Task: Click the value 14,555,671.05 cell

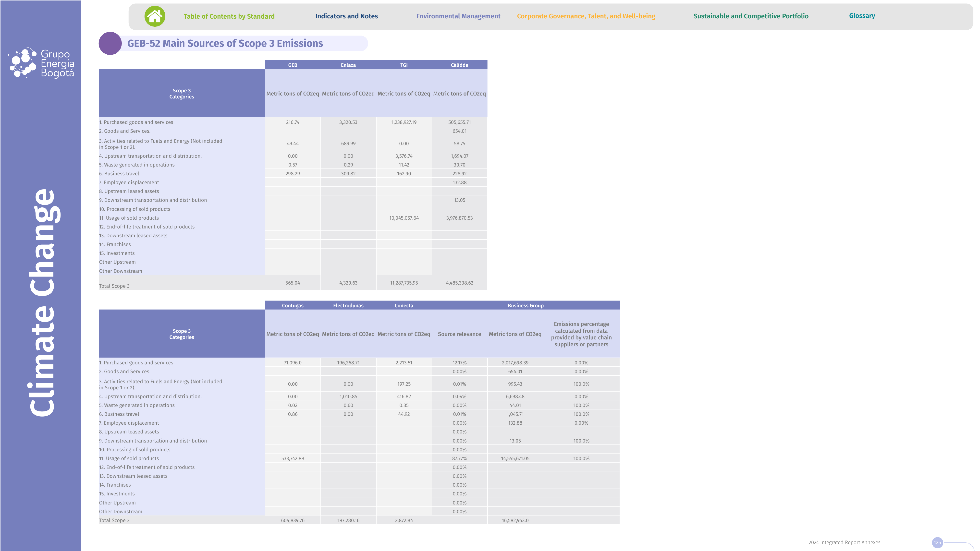Action: (x=515, y=459)
